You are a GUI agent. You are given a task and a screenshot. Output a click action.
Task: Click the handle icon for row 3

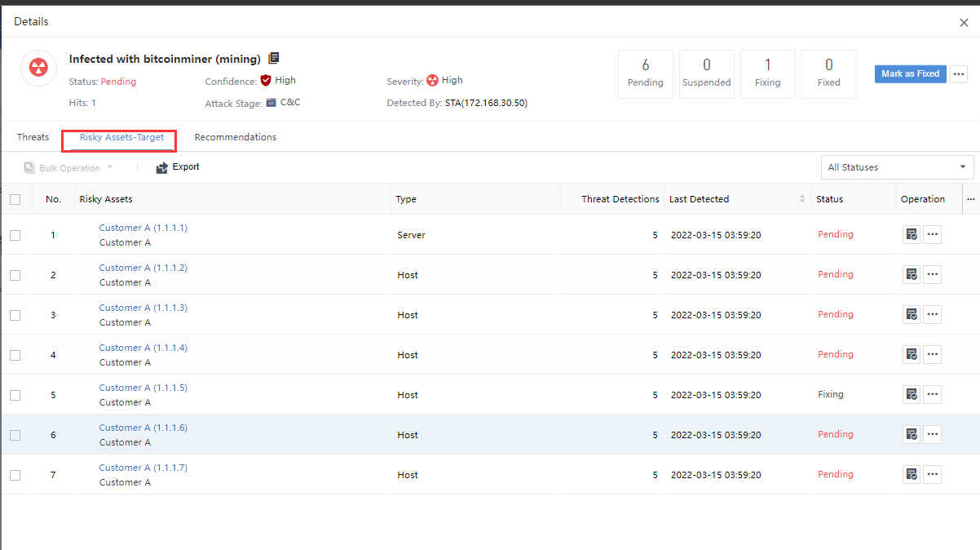[912, 315]
